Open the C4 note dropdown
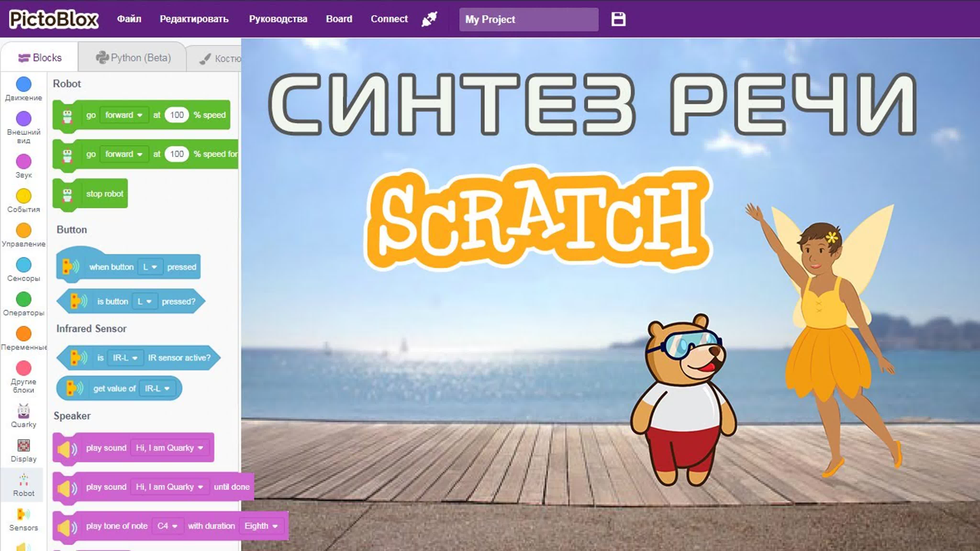 [167, 526]
